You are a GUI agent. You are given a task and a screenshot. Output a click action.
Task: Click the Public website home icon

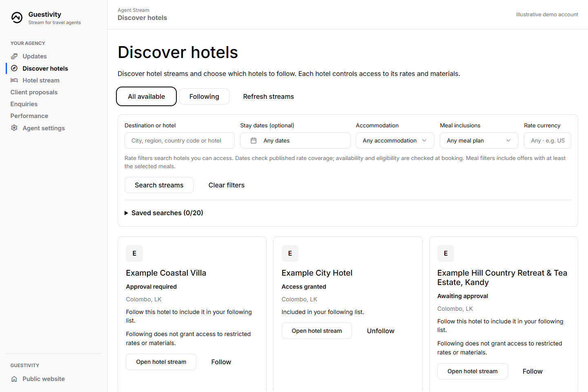coord(14,379)
